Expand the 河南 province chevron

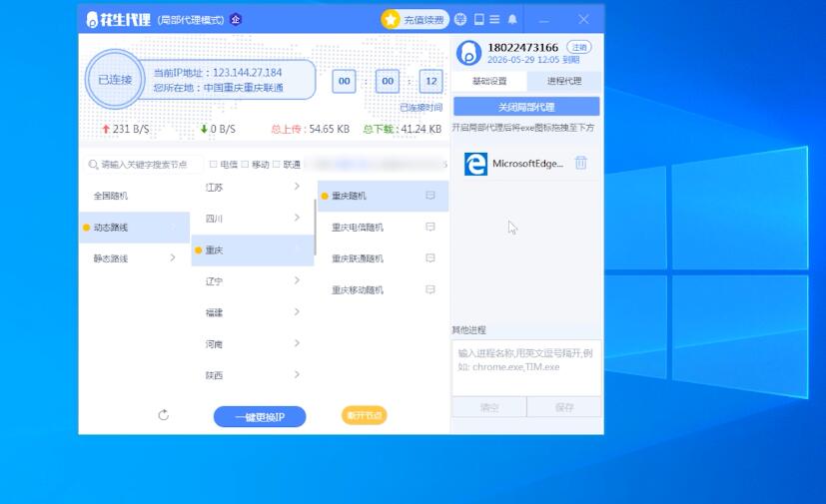[297, 343]
